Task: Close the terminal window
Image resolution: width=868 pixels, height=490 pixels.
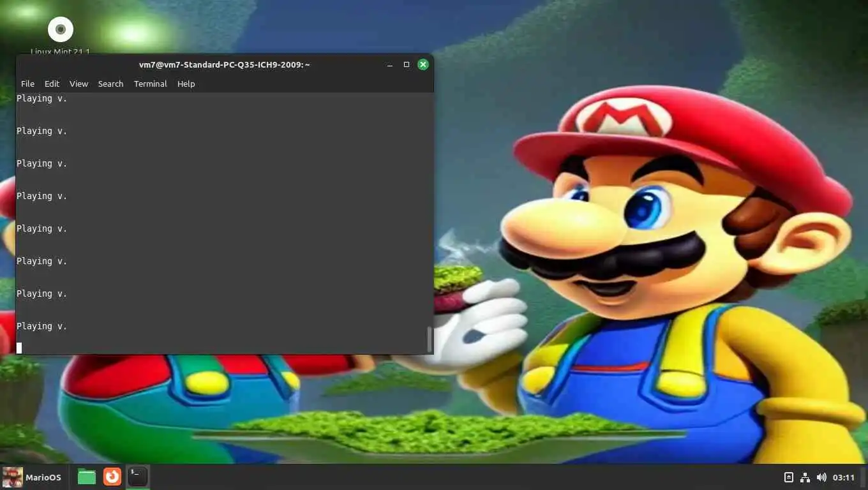Action: 423,64
